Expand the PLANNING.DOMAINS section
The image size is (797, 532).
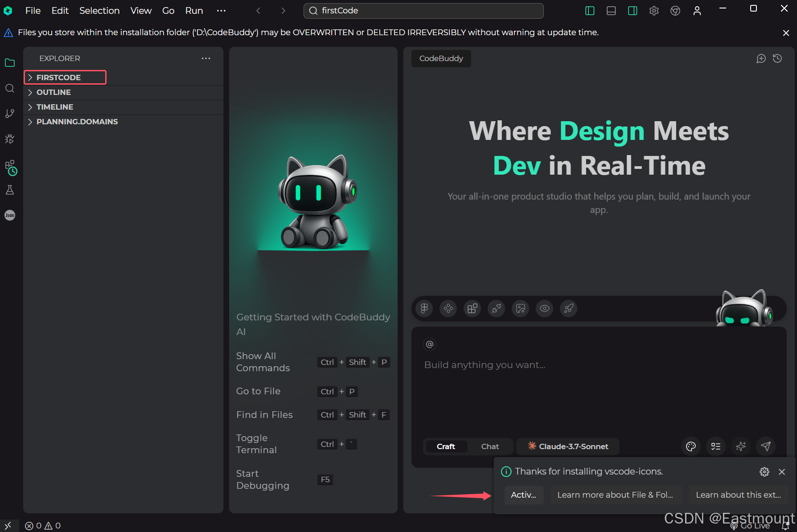(x=123, y=122)
